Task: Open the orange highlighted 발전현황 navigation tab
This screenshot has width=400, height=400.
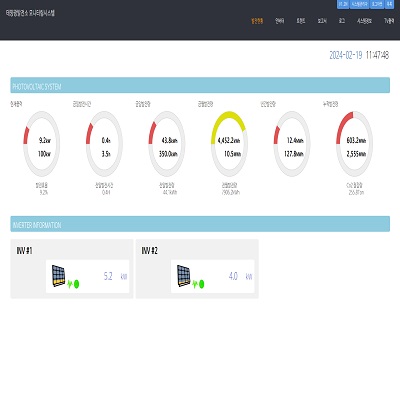Action: (257, 21)
